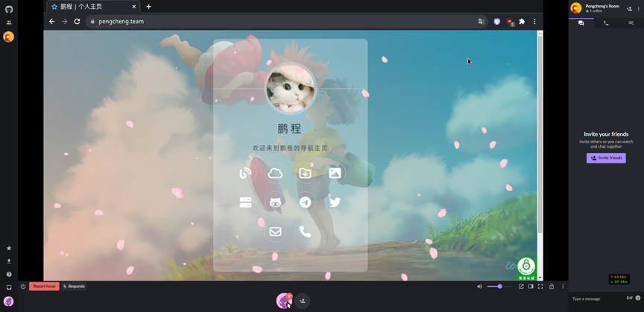Image resolution: width=644 pixels, height=312 pixels.
Task: Open the Twitter bird icon
Action: pos(335,203)
